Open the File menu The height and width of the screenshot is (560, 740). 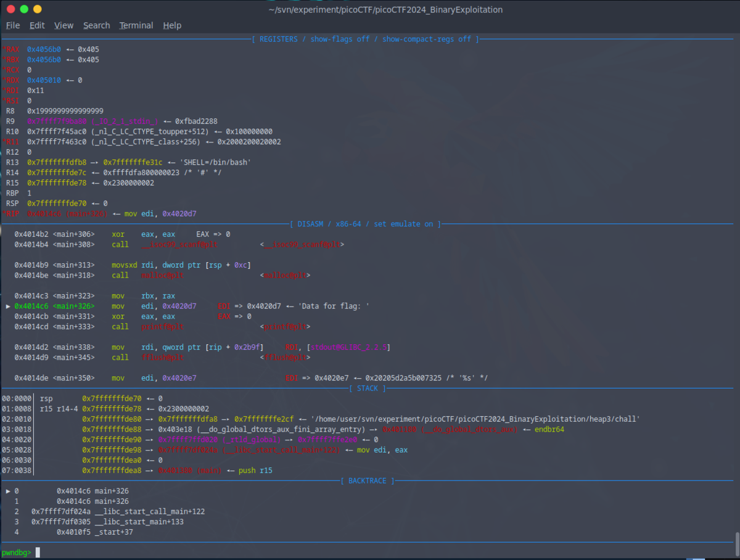click(13, 25)
